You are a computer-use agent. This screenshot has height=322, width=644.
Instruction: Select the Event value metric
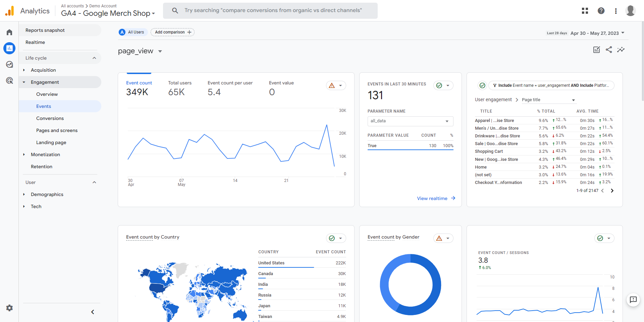pos(281,88)
